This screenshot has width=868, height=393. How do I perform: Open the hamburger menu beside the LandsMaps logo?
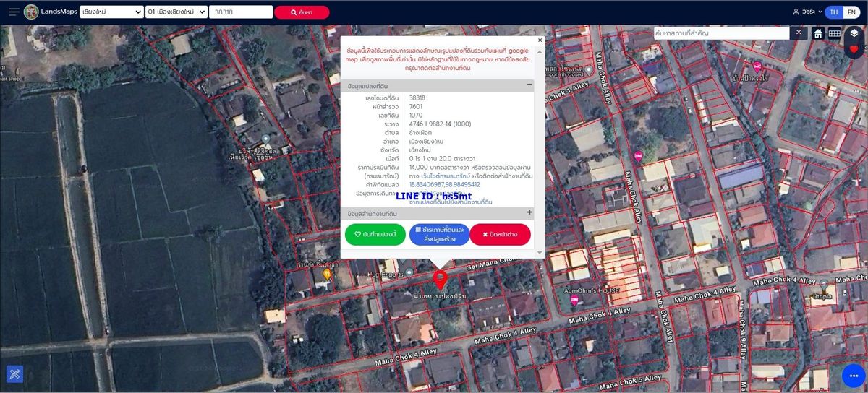pos(14,12)
